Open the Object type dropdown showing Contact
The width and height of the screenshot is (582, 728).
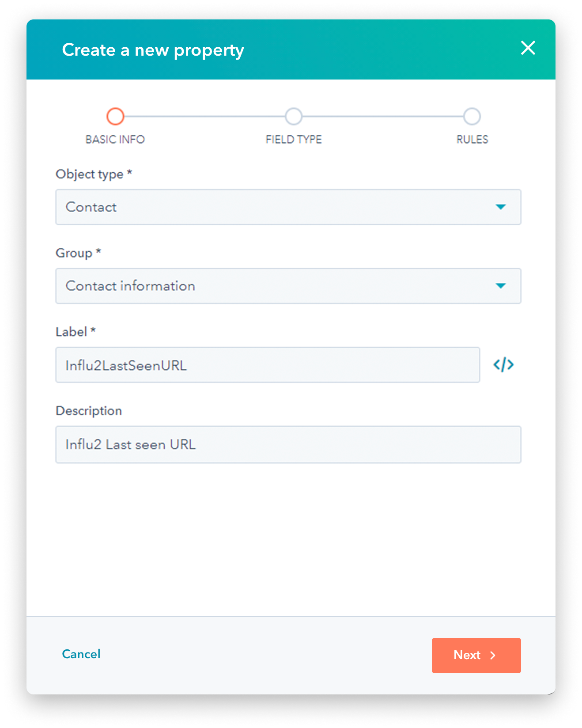coord(274,207)
